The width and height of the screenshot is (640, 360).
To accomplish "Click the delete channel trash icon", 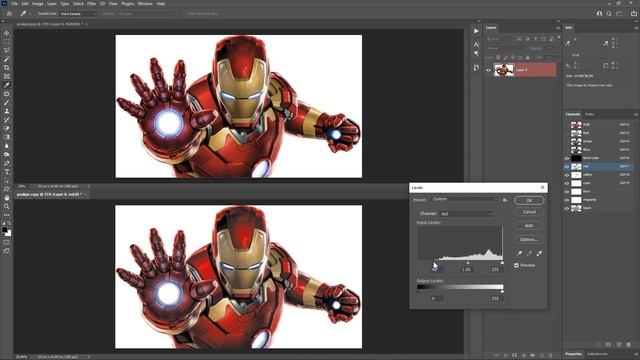I will (628, 345).
